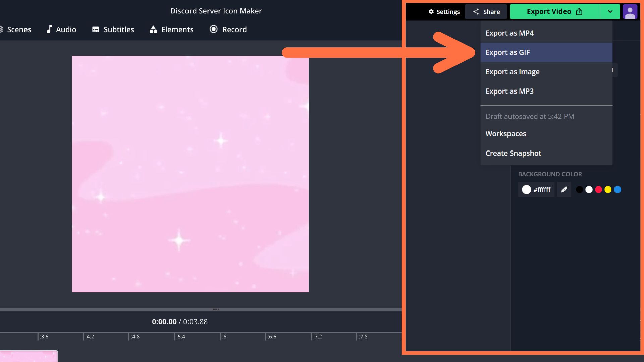Enable the blue color preset swatch

[x=618, y=190]
